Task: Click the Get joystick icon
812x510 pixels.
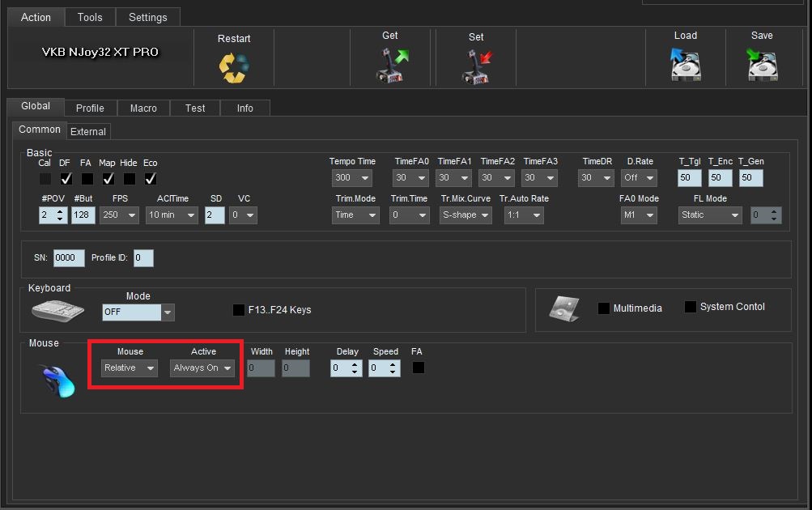Action: (x=392, y=65)
